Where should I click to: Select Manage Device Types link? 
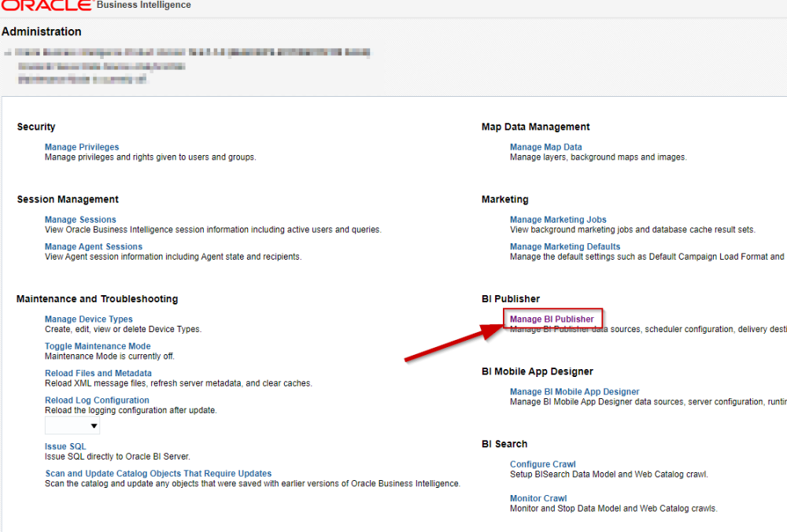pyautogui.click(x=89, y=320)
